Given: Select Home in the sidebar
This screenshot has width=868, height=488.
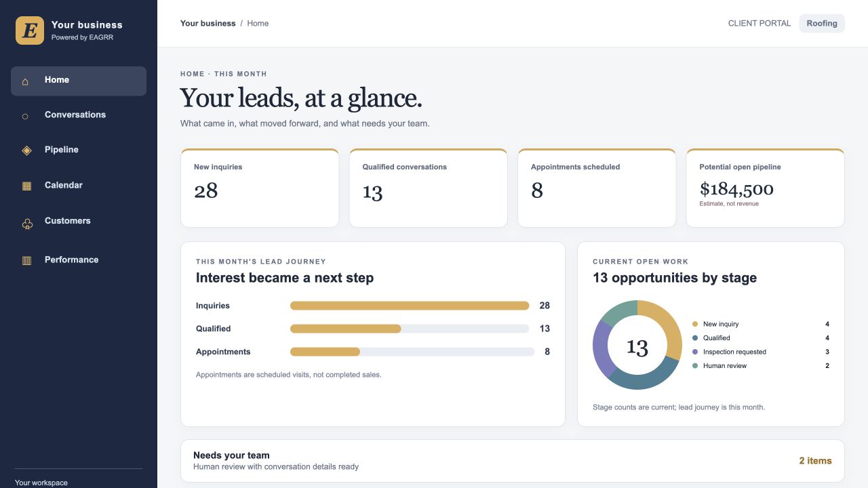Looking at the screenshot, I should (79, 81).
